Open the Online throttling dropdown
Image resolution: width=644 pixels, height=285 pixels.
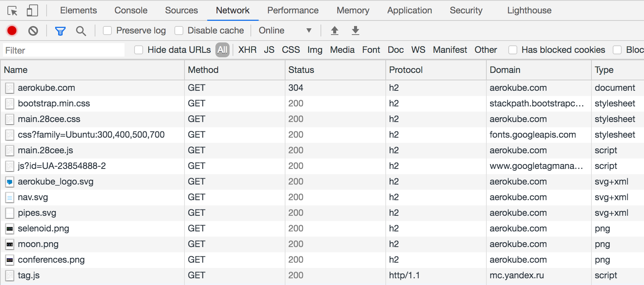285,31
